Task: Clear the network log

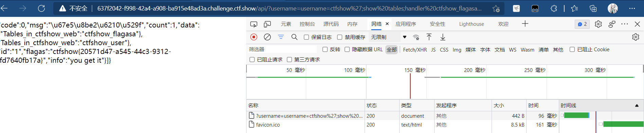Action: (x=268, y=37)
